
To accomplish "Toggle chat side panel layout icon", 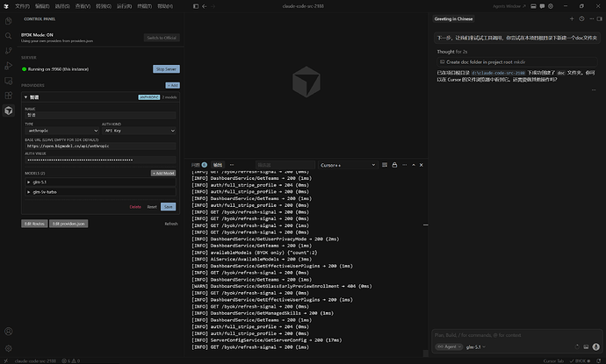I will coord(600,18).
